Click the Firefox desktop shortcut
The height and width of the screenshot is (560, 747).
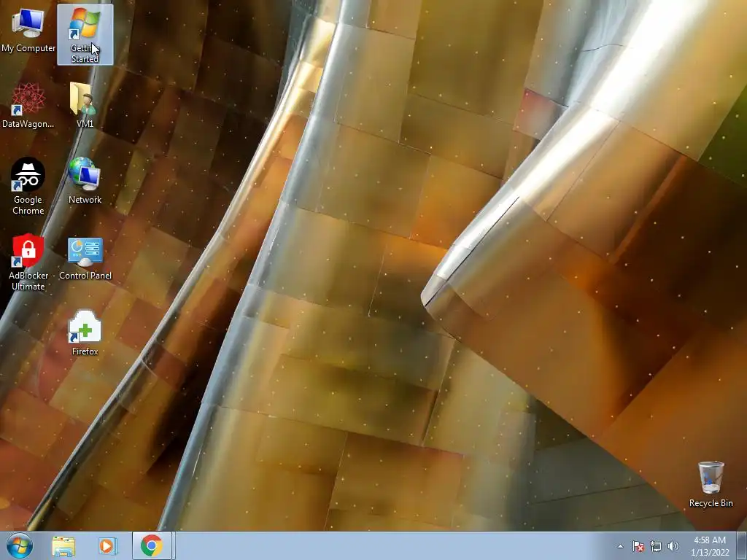(x=85, y=332)
